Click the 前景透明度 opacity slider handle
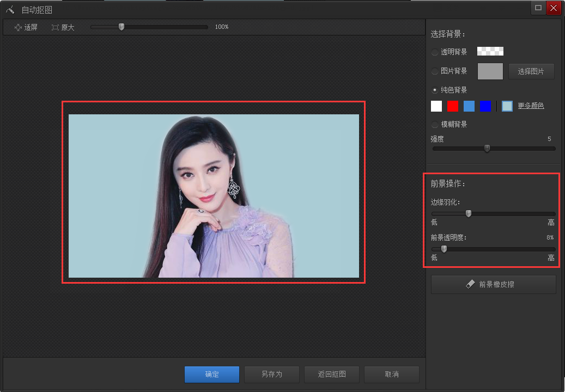The width and height of the screenshot is (565, 392). (444, 248)
